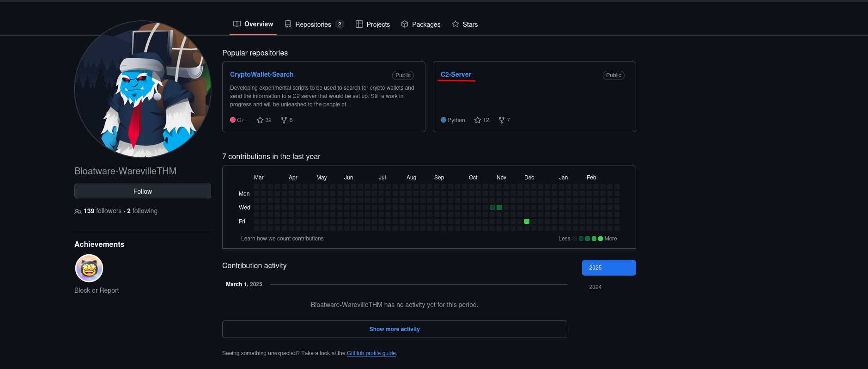868x369 pixels.
Task: Click the C++ language color dot
Action: pyautogui.click(x=233, y=120)
